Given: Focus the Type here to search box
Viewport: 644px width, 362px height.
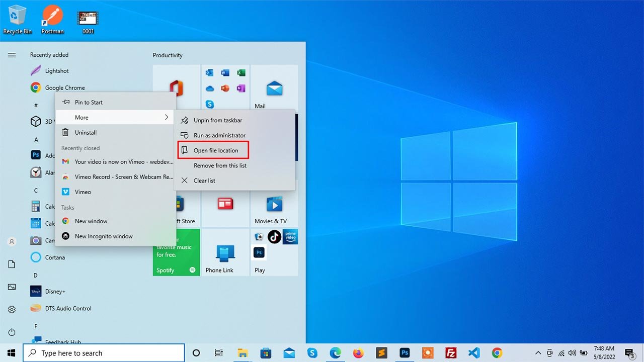Looking at the screenshot, I should tap(104, 353).
